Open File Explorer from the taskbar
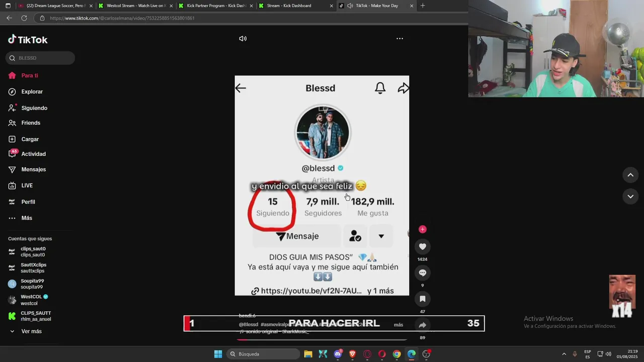Screen dimensions: 644x362 pos(308,354)
